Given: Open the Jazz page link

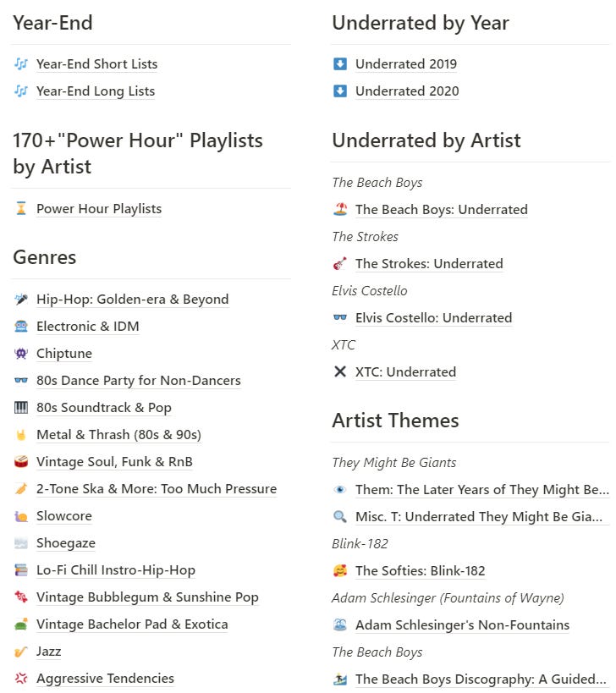Looking at the screenshot, I should pyautogui.click(x=48, y=652).
